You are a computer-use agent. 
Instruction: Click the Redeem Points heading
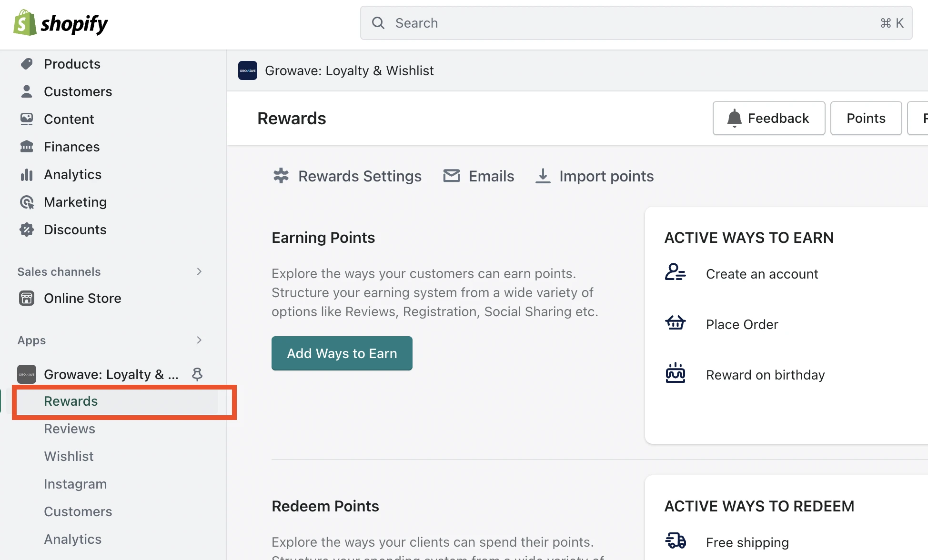tap(325, 506)
